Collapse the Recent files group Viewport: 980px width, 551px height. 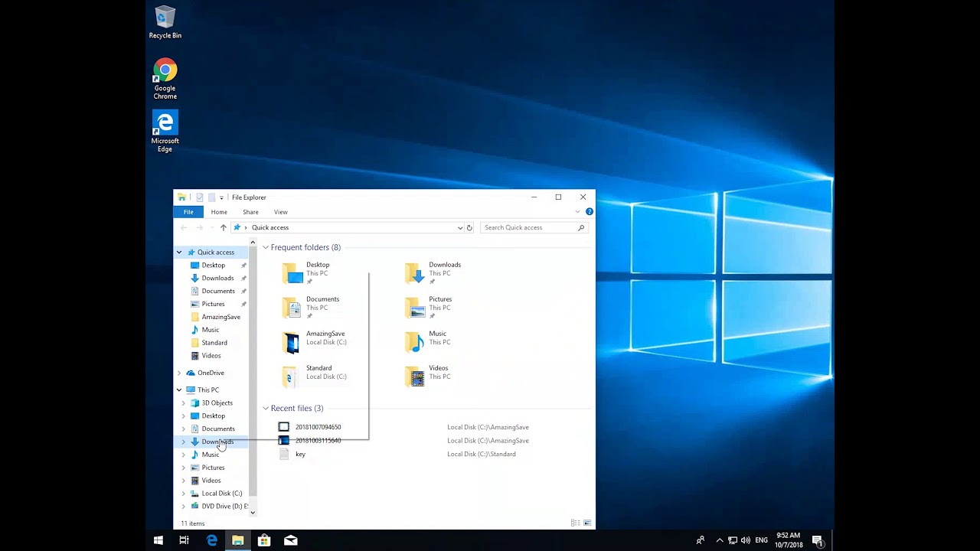click(266, 408)
